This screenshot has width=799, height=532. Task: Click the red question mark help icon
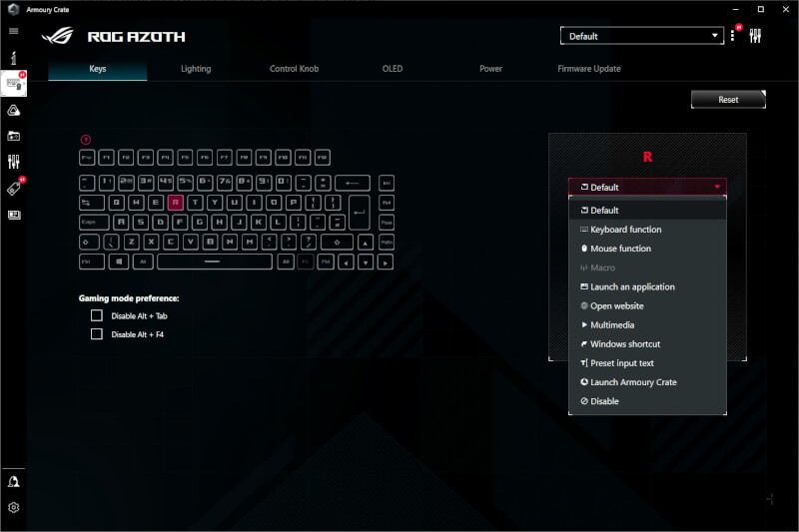86,140
